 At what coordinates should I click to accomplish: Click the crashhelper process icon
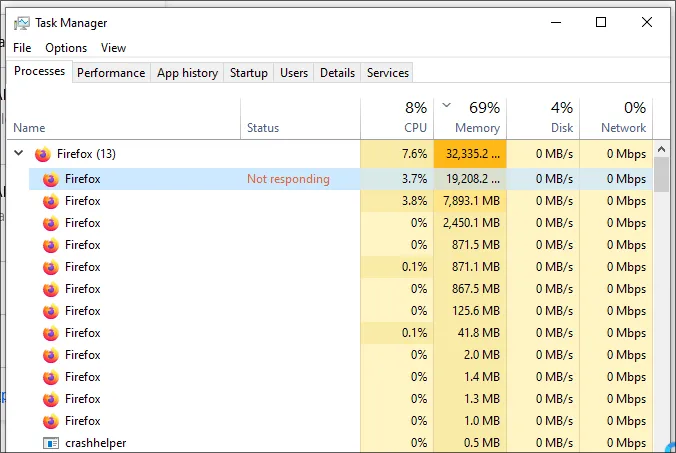pyautogui.click(x=51, y=443)
